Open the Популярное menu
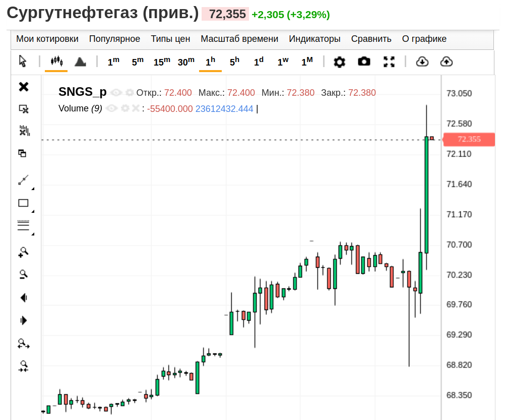Image resolution: width=505 pixels, height=420 pixels. click(114, 39)
